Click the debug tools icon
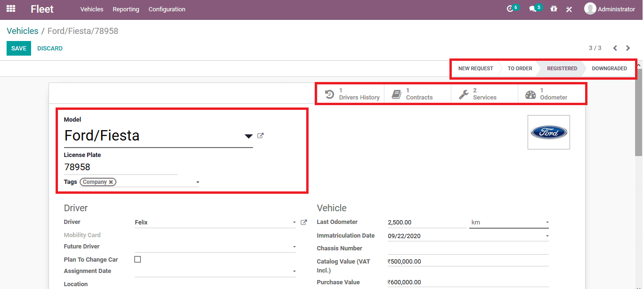Viewport: 644px width, 289px height. [569, 9]
